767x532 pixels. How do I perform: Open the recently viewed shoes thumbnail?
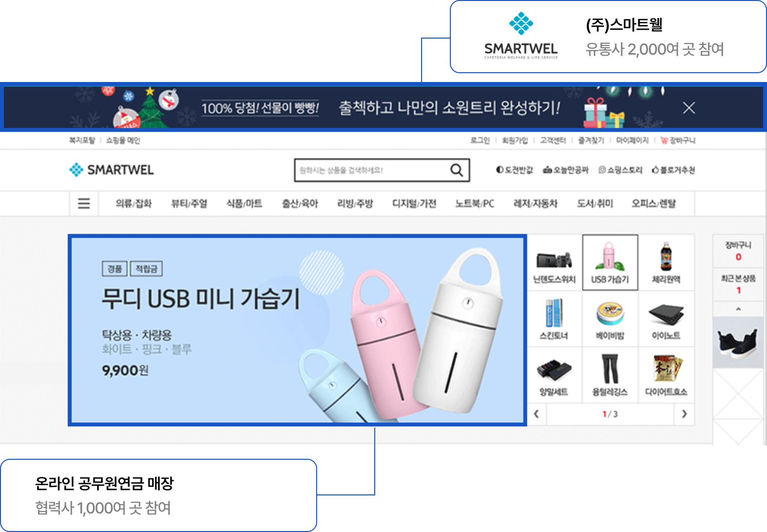coord(738,342)
